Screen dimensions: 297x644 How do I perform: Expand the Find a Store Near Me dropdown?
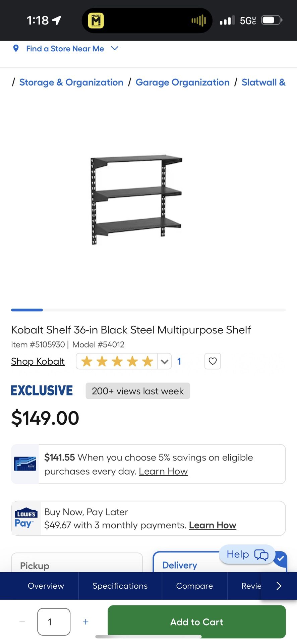tap(114, 48)
